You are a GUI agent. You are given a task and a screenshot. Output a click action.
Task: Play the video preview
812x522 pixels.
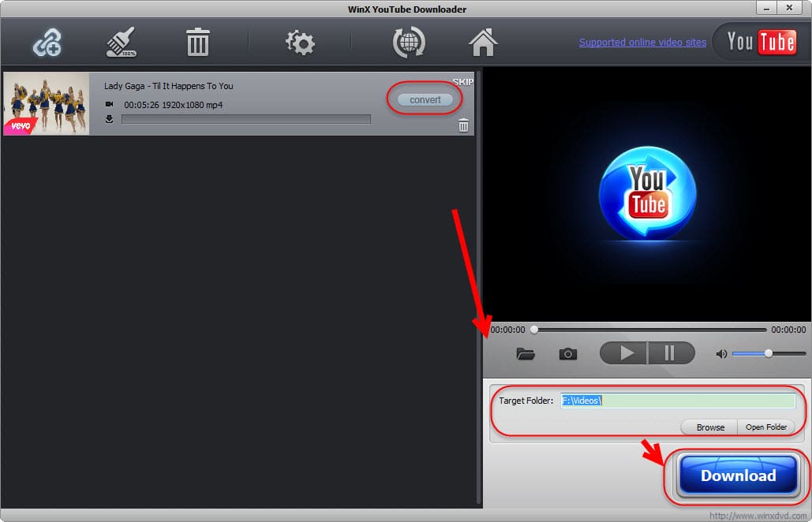(623, 353)
